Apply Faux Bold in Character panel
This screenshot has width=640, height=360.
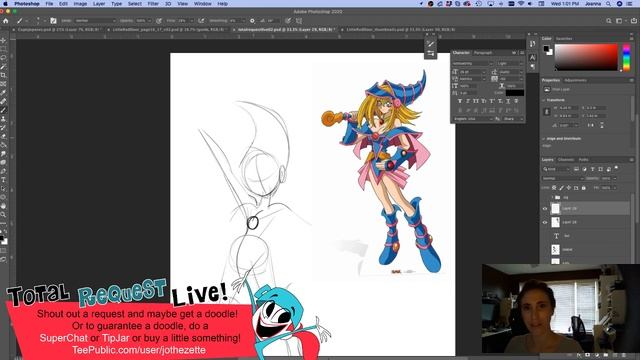point(460,101)
